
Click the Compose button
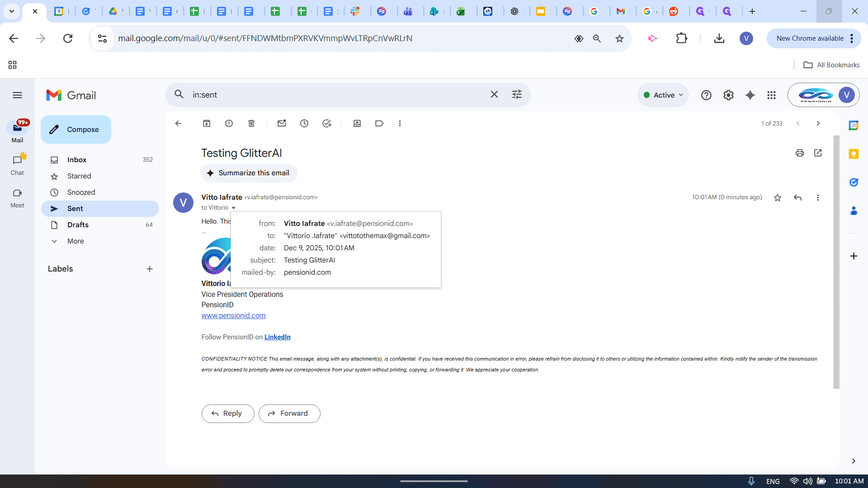[x=76, y=129]
